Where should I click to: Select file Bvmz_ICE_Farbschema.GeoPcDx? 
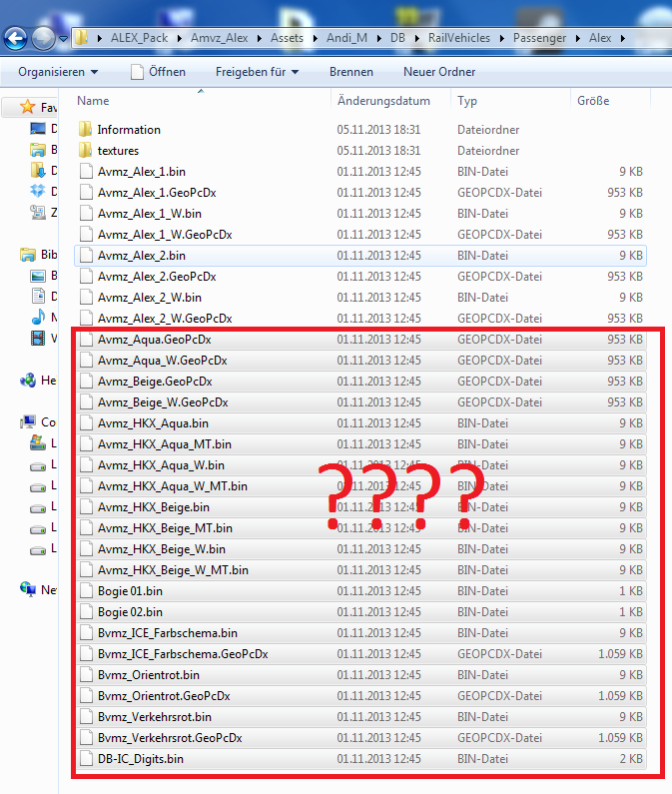coord(360,654)
